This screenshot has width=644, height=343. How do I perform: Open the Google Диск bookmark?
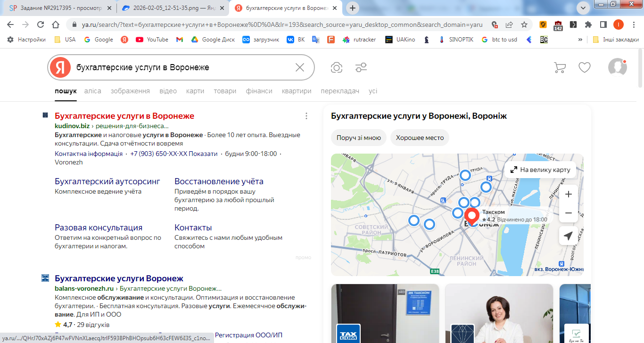point(213,40)
